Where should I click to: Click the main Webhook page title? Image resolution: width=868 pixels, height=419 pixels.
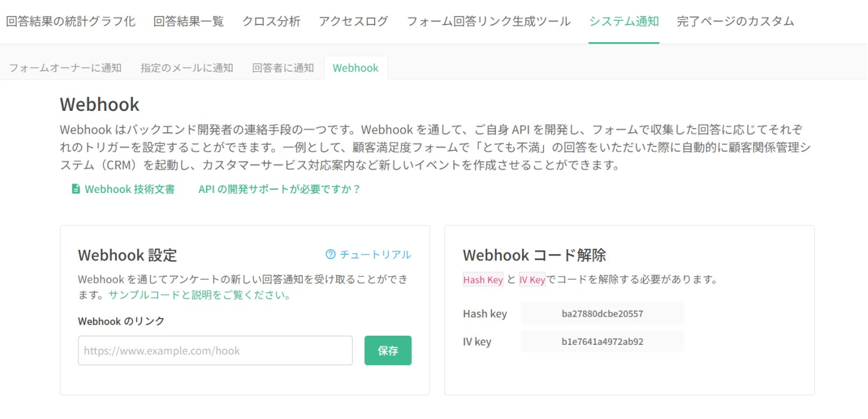(x=100, y=105)
